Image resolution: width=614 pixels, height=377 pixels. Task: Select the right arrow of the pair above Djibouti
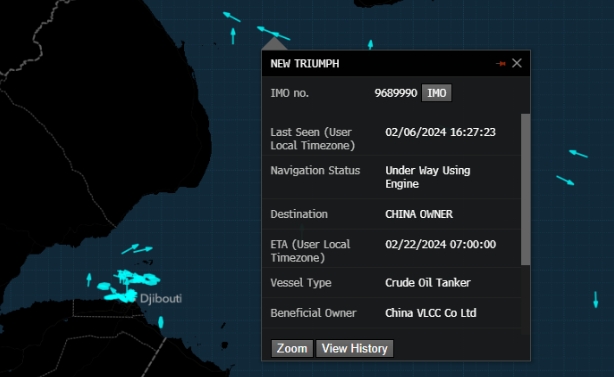pyautogui.click(x=143, y=249)
